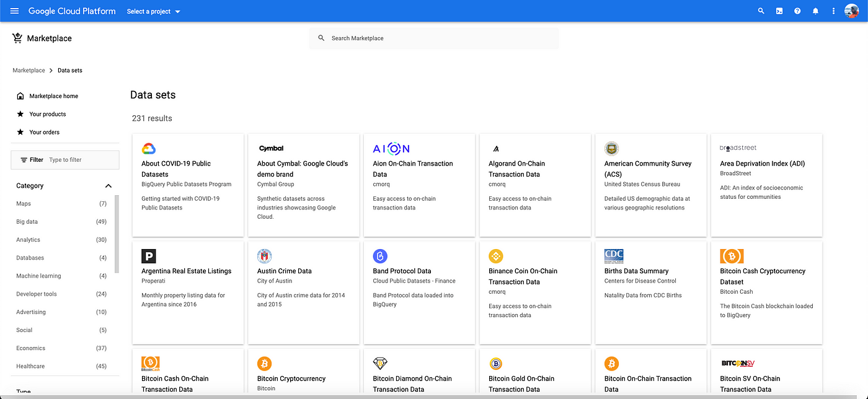Click the BroadStreet logo
The image size is (868, 399).
tap(738, 148)
